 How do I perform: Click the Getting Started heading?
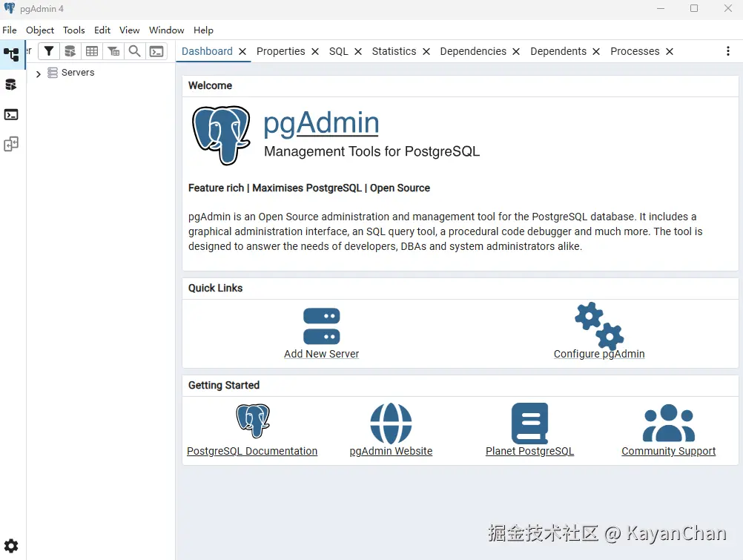(x=224, y=385)
